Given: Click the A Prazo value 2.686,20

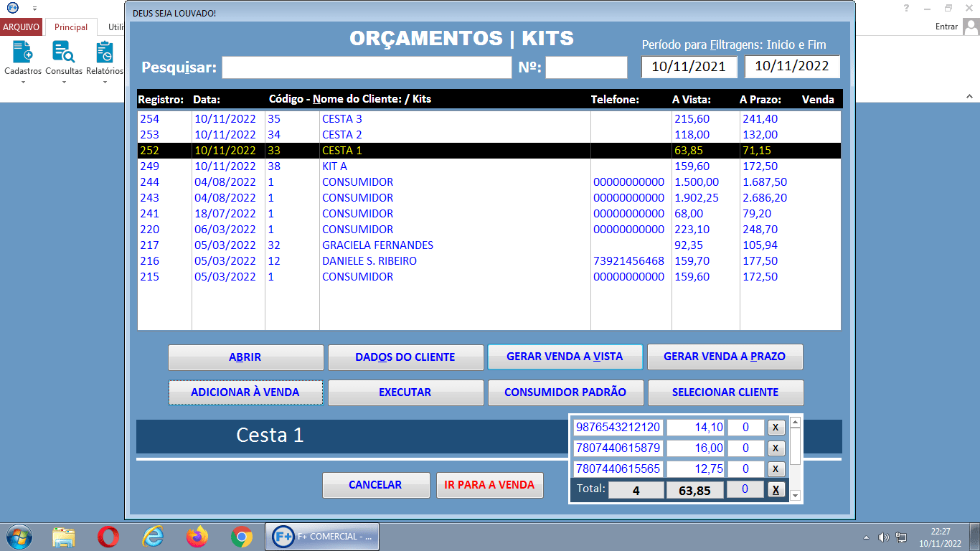Looking at the screenshot, I should tap(765, 198).
